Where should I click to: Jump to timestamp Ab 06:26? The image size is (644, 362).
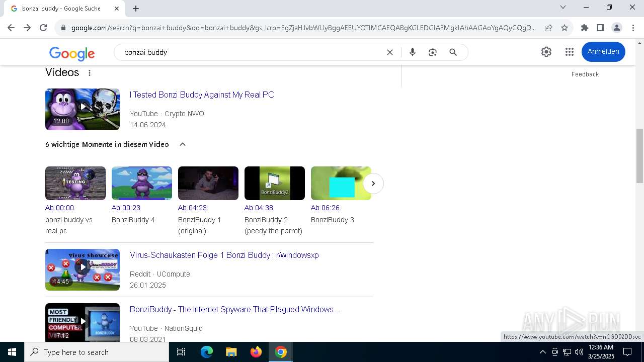325,208
